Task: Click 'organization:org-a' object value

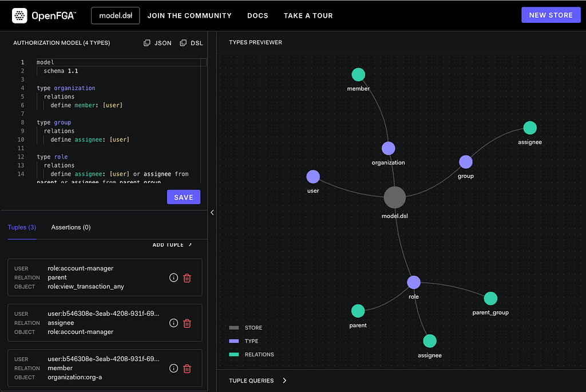Action: pyautogui.click(x=75, y=377)
